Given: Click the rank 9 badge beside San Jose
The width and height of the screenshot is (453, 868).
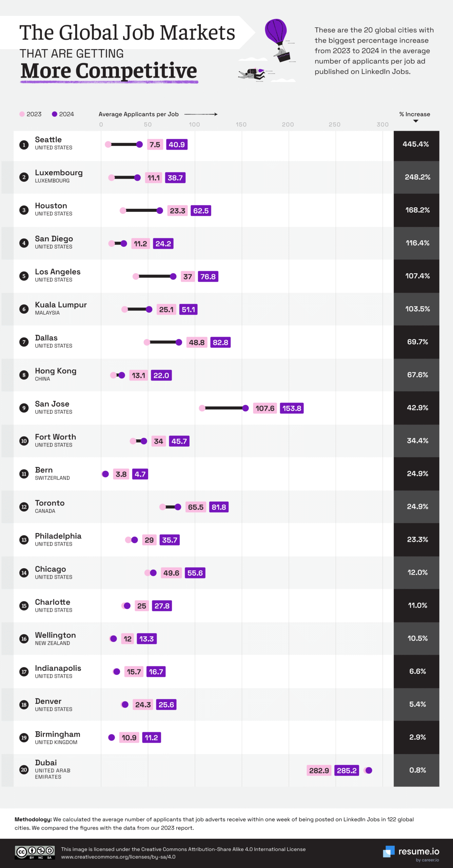Looking at the screenshot, I should (24, 408).
